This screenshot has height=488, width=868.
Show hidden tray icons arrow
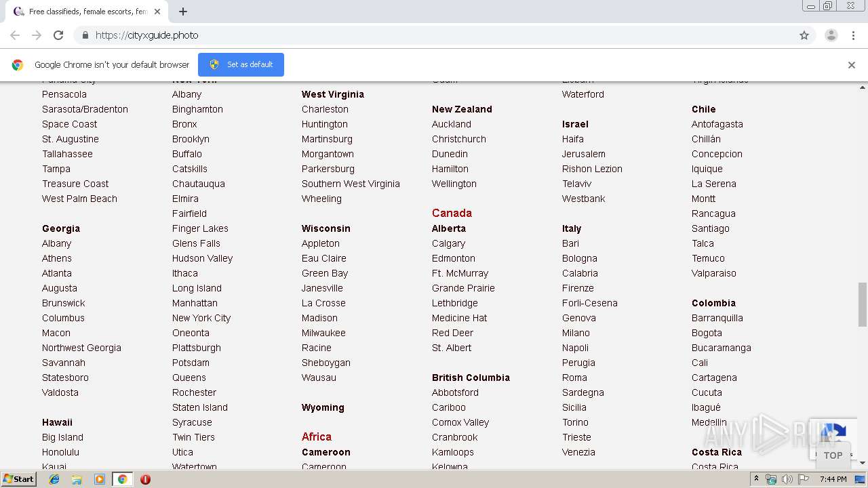[756, 479]
